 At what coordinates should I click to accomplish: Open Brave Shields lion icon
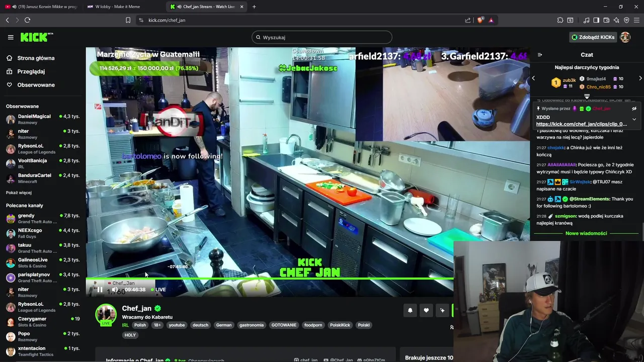[x=480, y=20]
